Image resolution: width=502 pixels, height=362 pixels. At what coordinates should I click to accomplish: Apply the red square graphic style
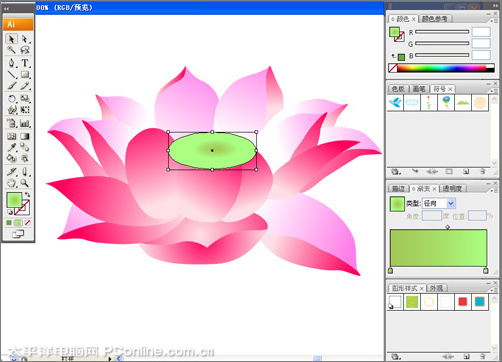pyautogui.click(x=463, y=302)
